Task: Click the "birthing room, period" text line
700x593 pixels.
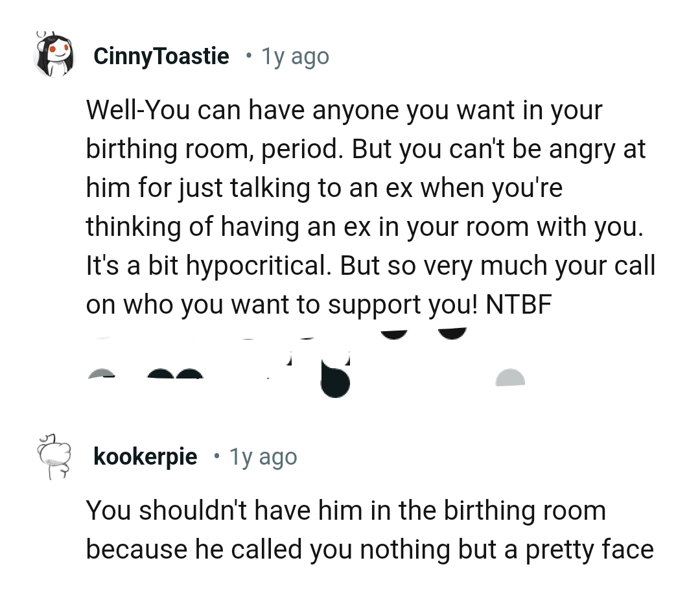Action: tap(214, 150)
